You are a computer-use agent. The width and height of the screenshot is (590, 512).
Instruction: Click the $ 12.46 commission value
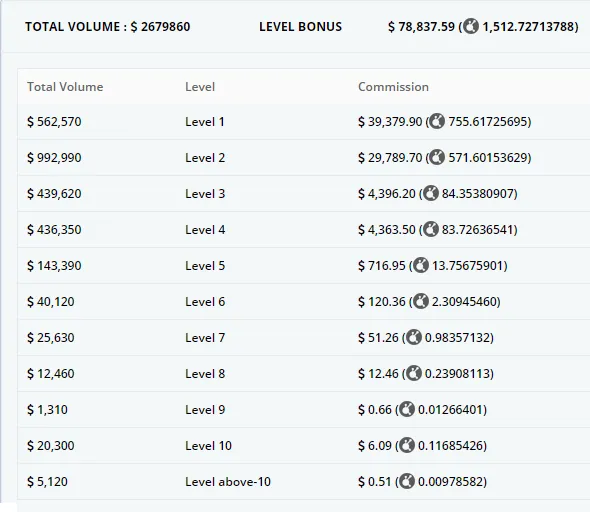[x=378, y=374]
